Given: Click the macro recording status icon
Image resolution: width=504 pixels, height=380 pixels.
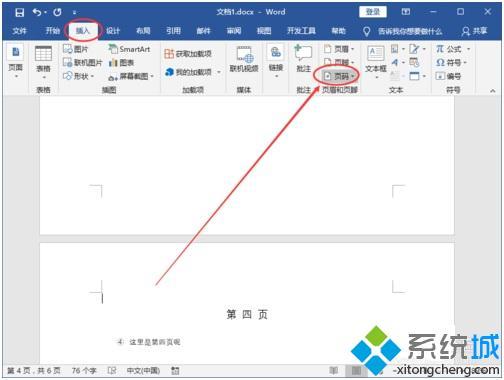Looking at the screenshot, I should pyautogui.click(x=175, y=370).
